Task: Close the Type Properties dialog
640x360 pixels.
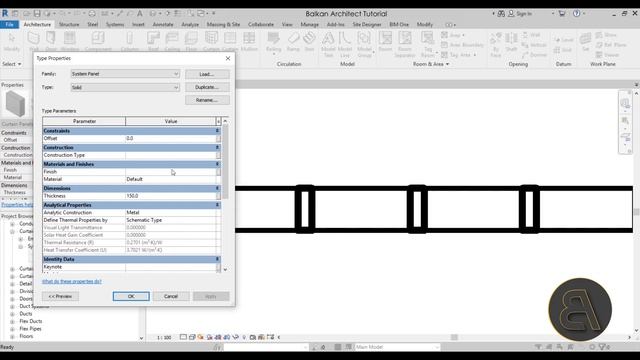Action: click(x=228, y=58)
